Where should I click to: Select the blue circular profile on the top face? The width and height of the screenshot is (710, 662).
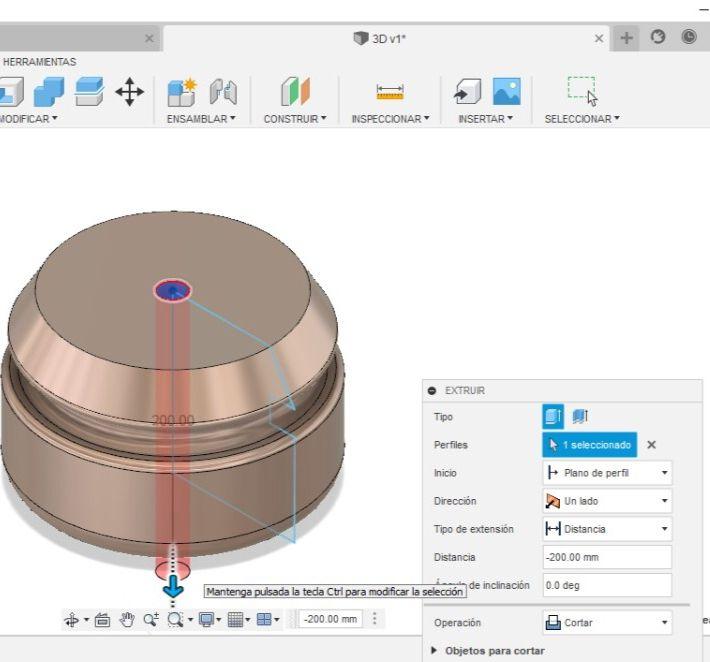(173, 290)
